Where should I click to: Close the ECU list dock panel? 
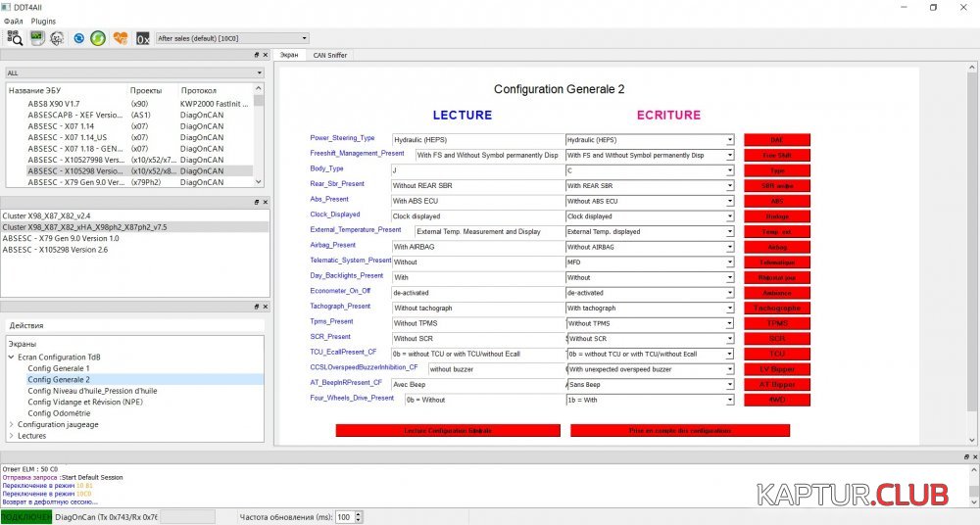pos(265,55)
